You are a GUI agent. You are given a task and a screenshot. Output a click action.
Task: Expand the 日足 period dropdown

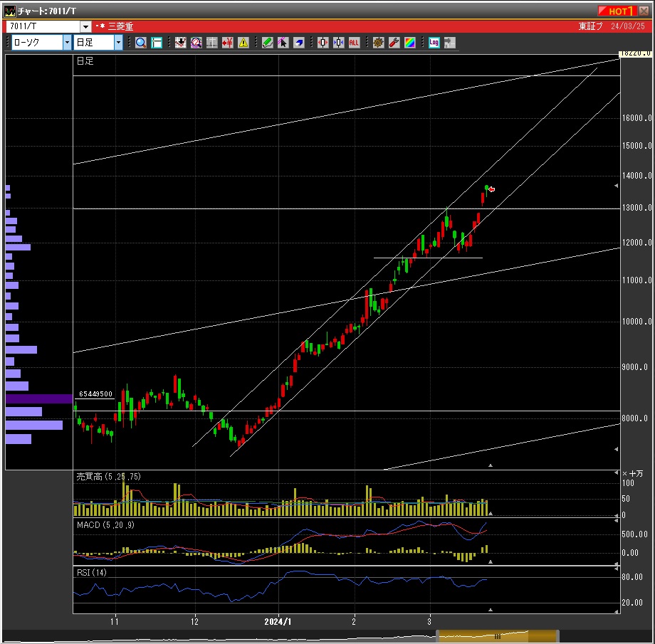point(119,43)
